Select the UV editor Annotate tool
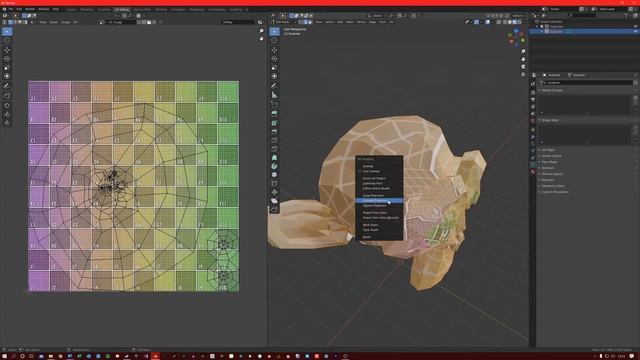The image size is (640, 360). click(x=7, y=86)
